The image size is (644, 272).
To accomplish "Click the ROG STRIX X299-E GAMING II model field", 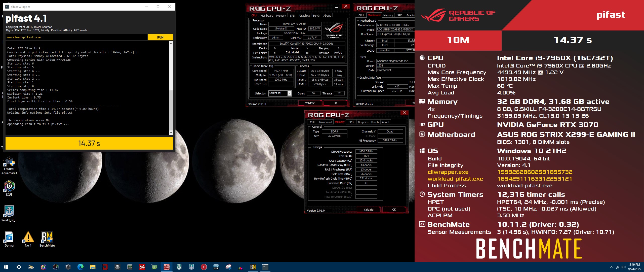I will click(x=395, y=29).
